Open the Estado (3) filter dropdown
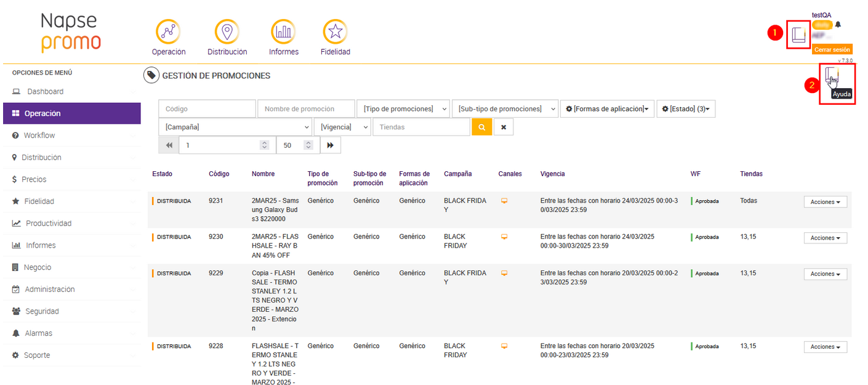The image size is (868, 385). (x=686, y=109)
